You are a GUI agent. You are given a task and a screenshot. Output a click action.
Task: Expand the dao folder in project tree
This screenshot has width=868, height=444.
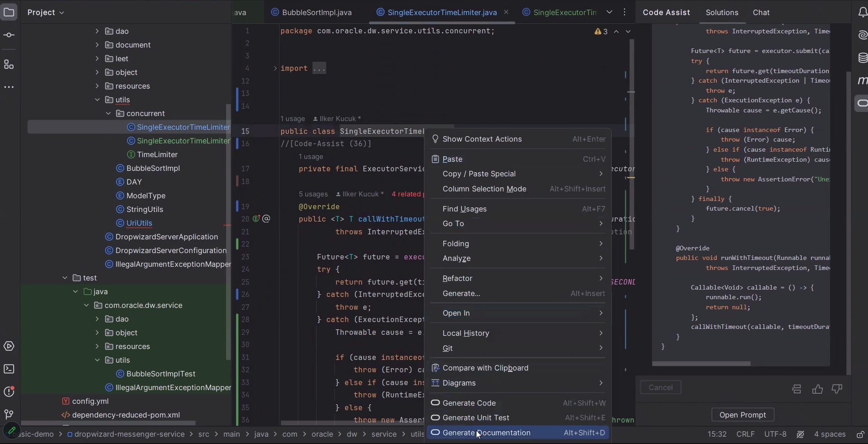pyautogui.click(x=97, y=31)
